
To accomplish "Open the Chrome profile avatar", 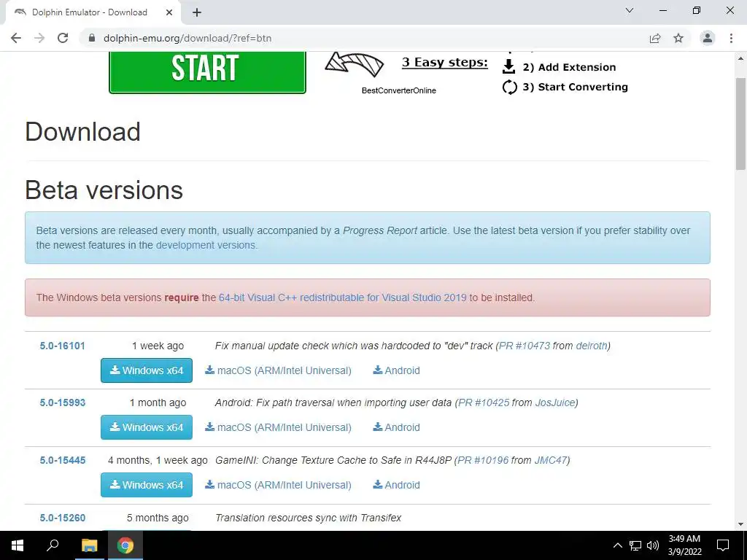I will click(708, 38).
